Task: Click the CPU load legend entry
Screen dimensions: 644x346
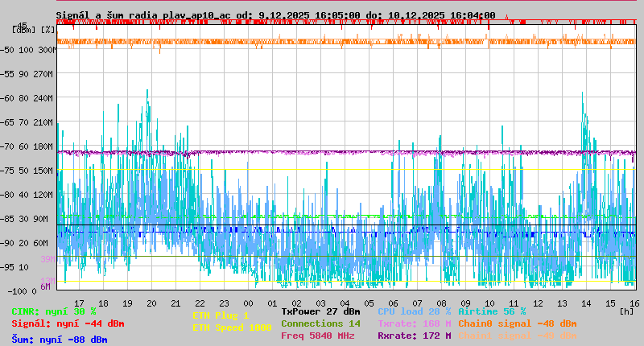Action: point(414,311)
